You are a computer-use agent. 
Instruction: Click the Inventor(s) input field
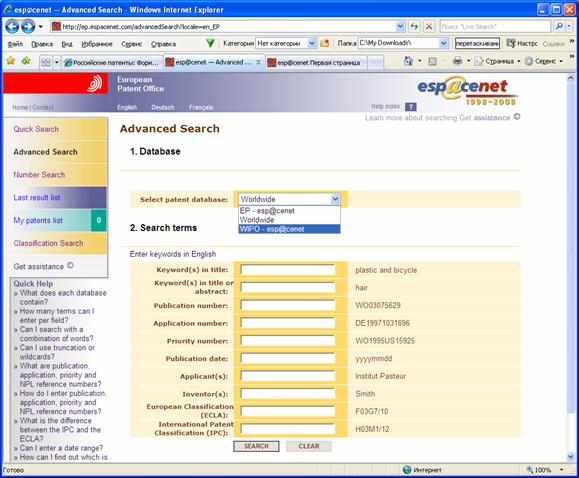tap(288, 394)
